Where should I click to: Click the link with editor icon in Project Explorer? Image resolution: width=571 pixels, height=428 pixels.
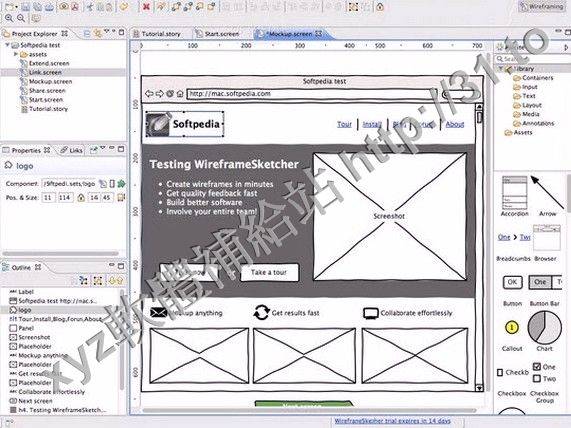(x=97, y=34)
